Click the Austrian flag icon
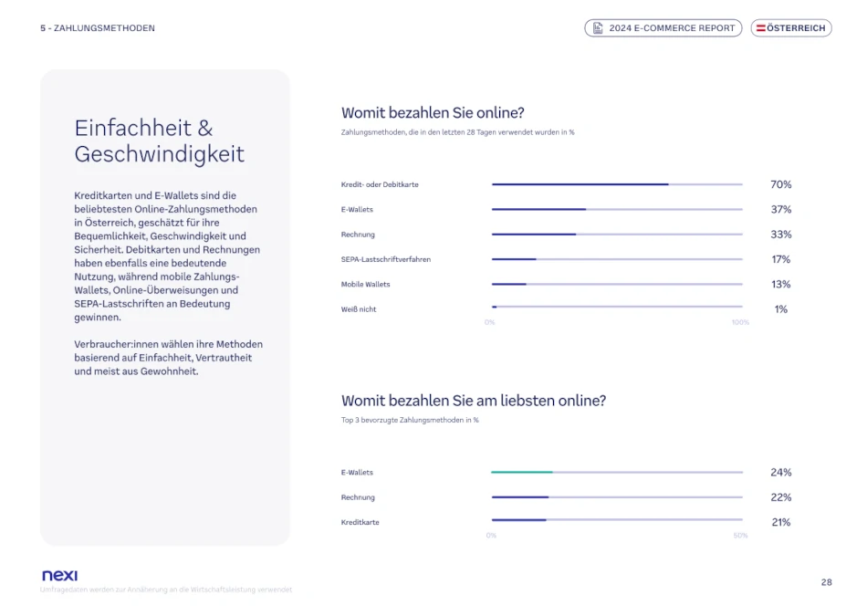Screen dimensions: 867x616 [760, 28]
